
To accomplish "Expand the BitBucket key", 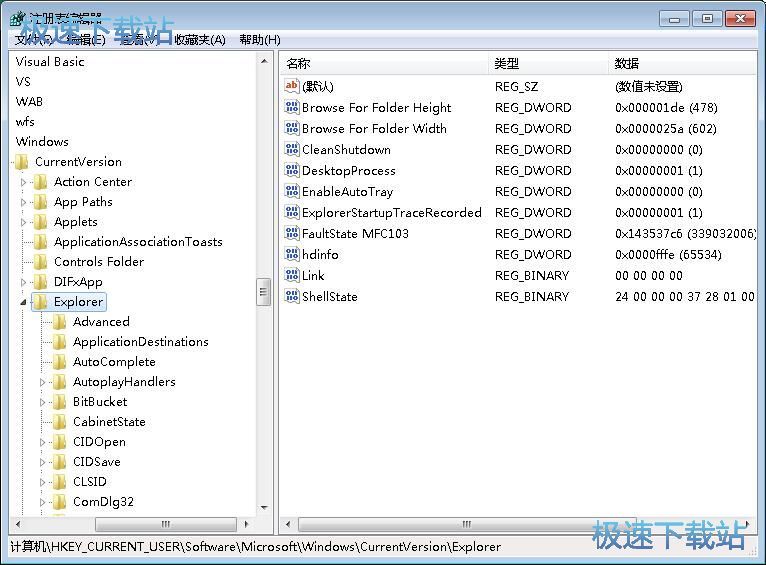I will 42,402.
